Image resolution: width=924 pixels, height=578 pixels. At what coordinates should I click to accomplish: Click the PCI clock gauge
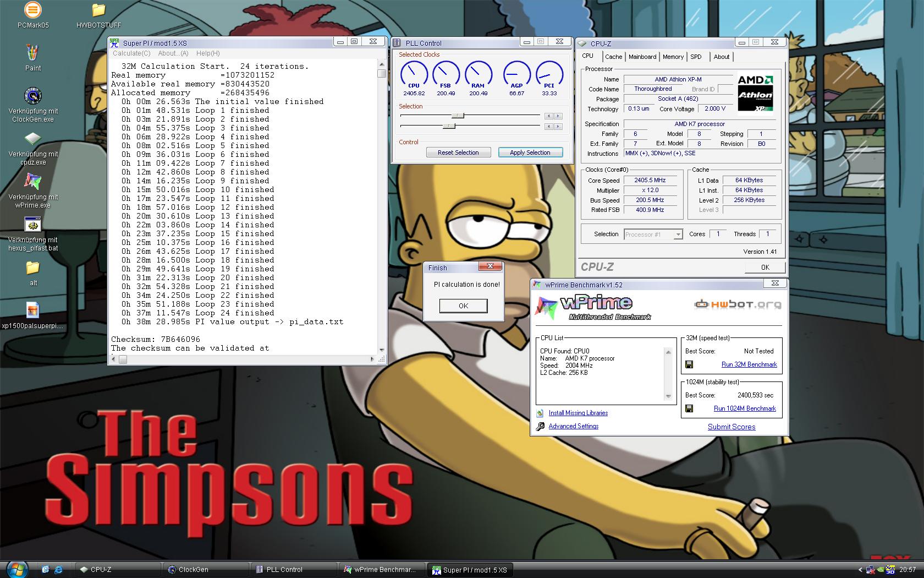tap(549, 74)
